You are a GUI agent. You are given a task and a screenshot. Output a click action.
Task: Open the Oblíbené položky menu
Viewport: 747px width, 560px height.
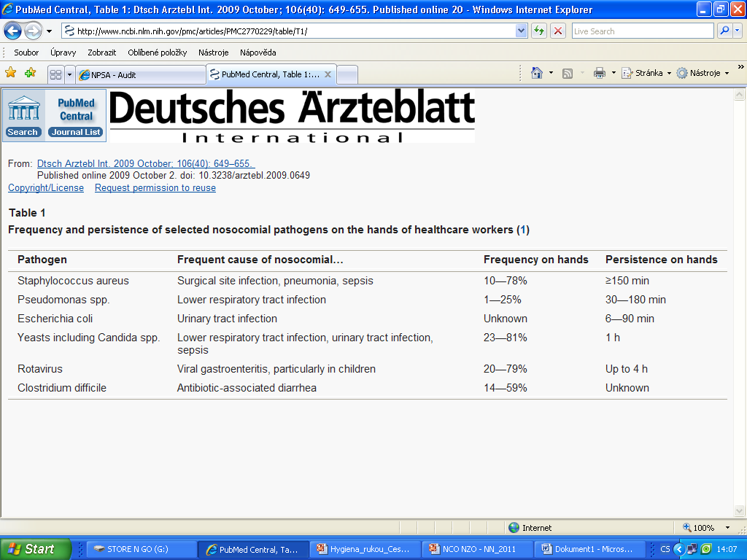coord(158,52)
